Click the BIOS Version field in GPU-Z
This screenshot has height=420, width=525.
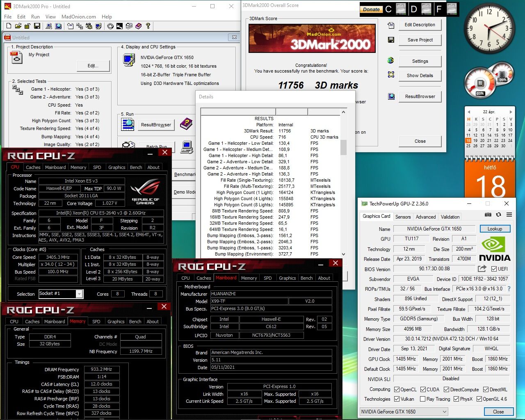(434, 269)
